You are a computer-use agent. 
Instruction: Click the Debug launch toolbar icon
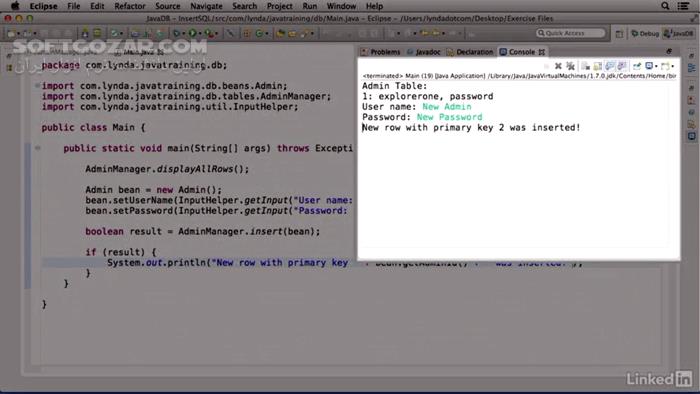point(177,33)
